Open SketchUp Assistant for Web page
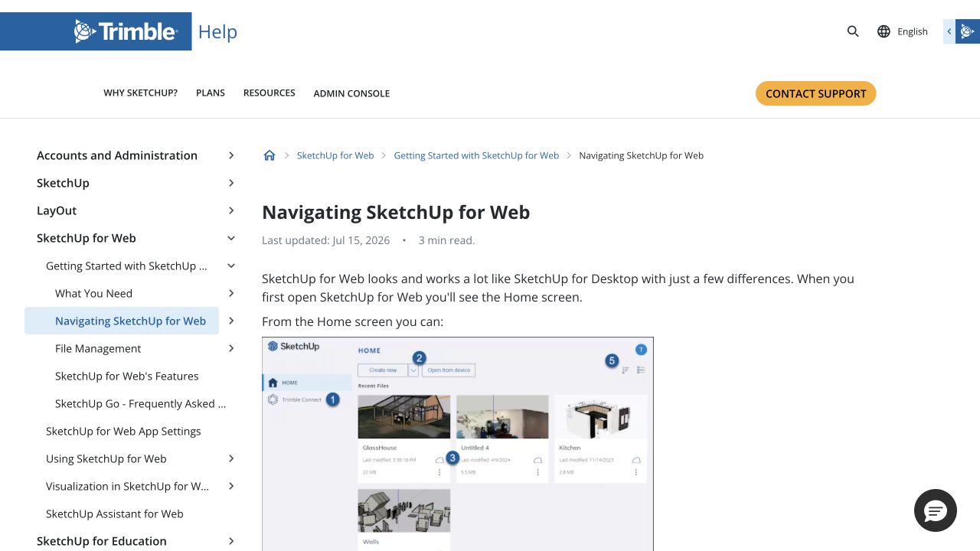The image size is (980, 551). pyautogui.click(x=115, y=514)
